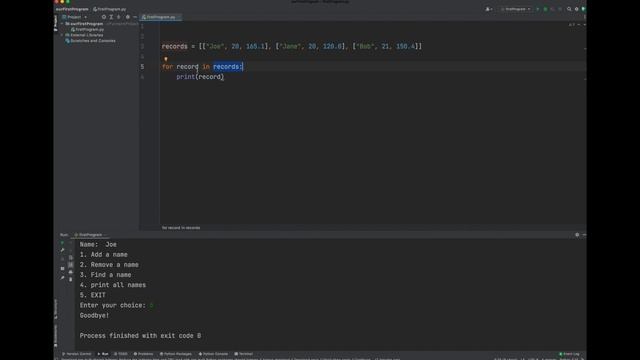640x360 pixels.
Task: Click the print icon in Run console
Action: click(71, 272)
